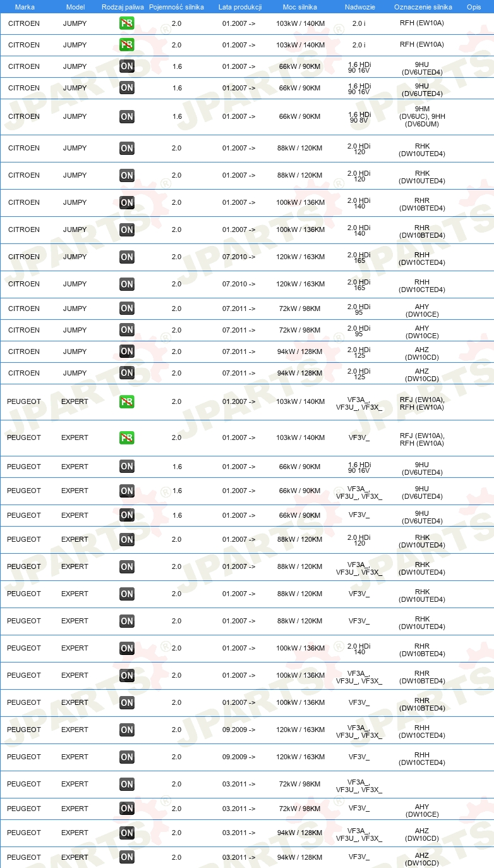The width and height of the screenshot is (494, 868).
Task: Click the Nadwozie column header
Action: pos(359,7)
